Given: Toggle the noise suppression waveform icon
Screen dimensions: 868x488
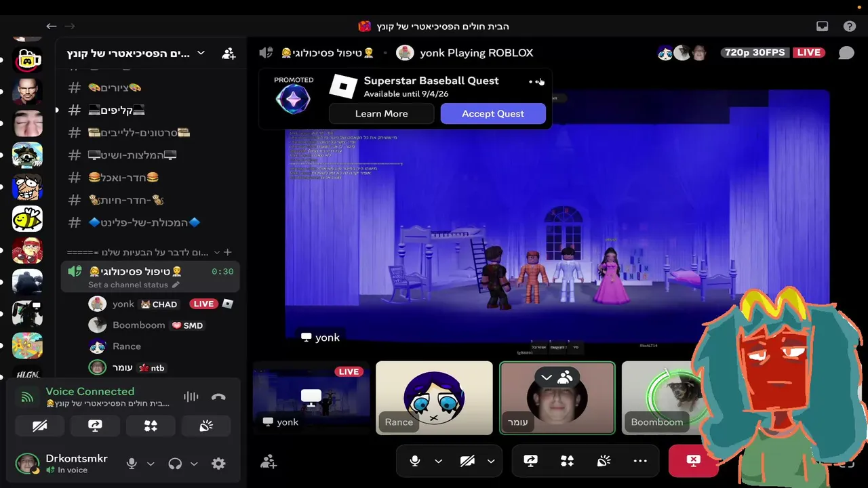Looking at the screenshot, I should pyautogui.click(x=191, y=397).
